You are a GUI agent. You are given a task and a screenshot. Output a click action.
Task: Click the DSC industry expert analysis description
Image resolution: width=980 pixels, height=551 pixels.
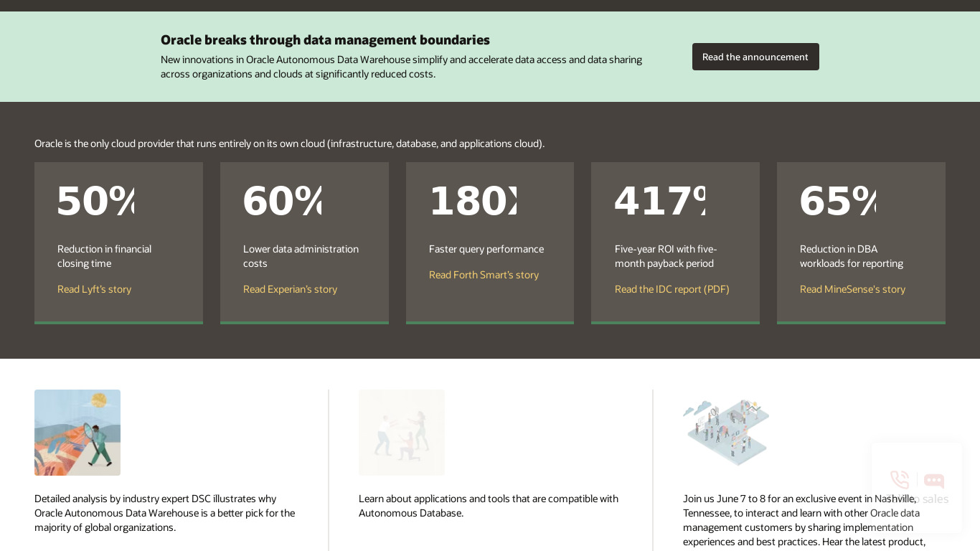coord(165,513)
